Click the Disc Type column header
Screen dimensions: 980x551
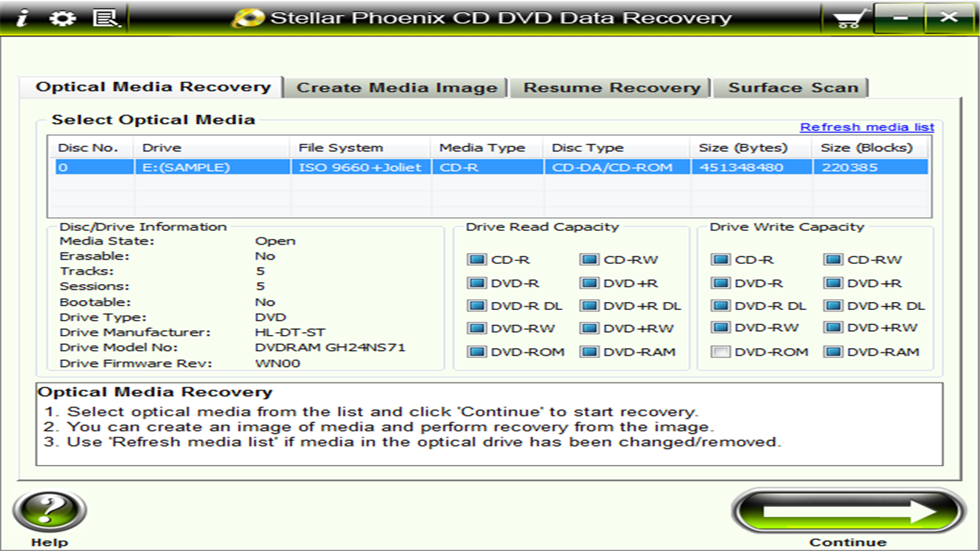point(616,148)
